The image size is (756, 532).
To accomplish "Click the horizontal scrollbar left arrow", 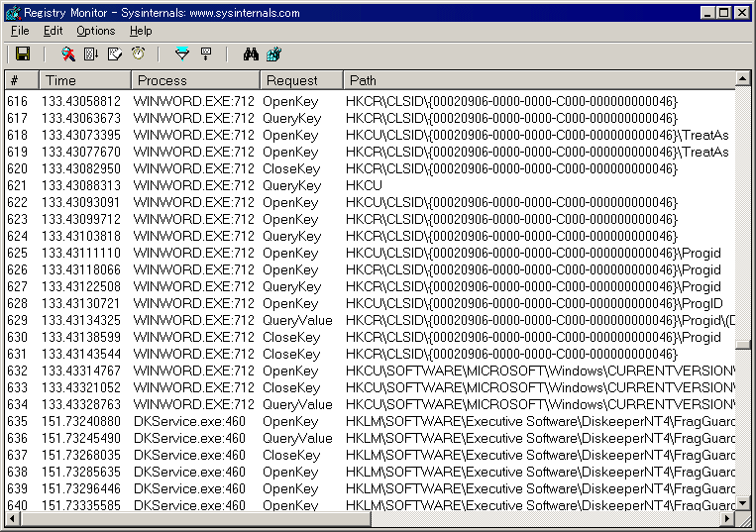I will (13, 518).
